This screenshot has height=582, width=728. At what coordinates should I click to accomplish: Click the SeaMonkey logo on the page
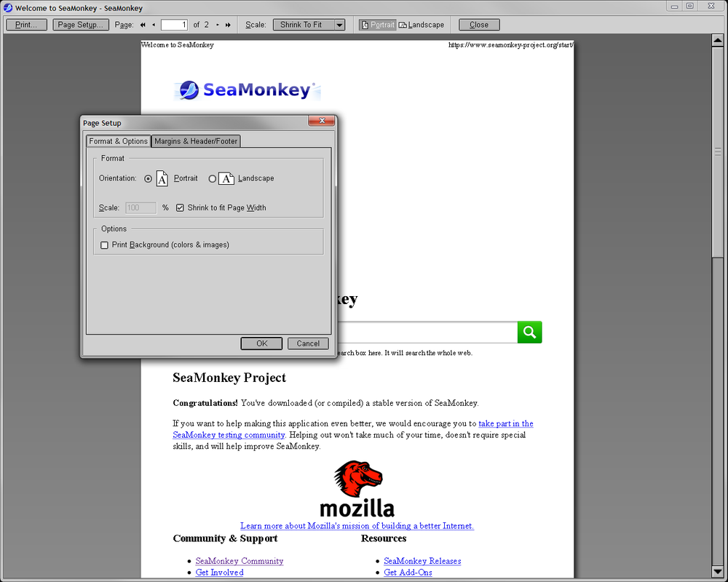point(248,90)
